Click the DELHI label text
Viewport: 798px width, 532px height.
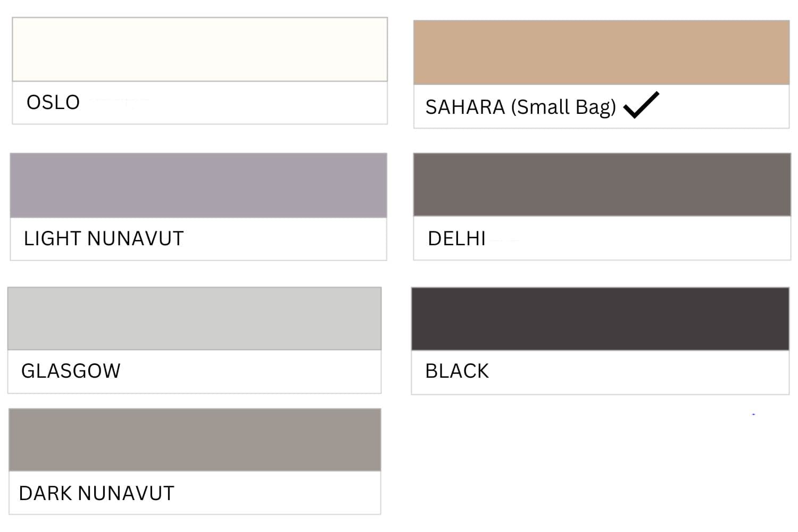click(x=456, y=238)
